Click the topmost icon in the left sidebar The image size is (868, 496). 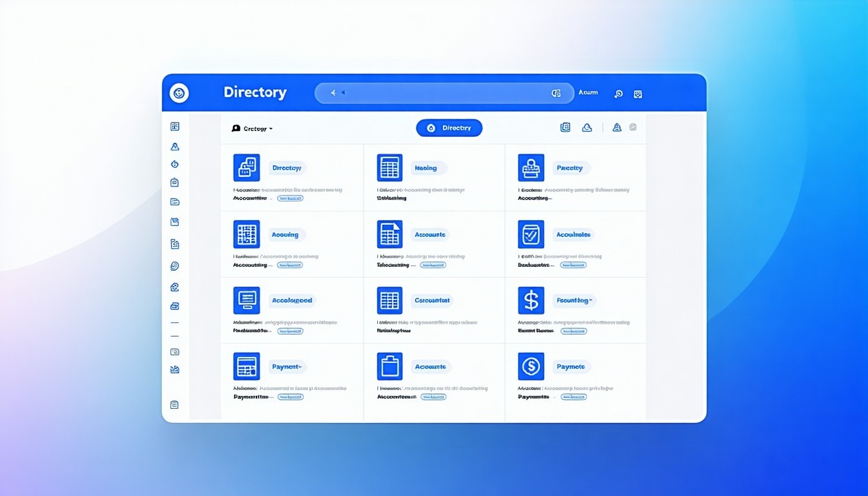174,127
